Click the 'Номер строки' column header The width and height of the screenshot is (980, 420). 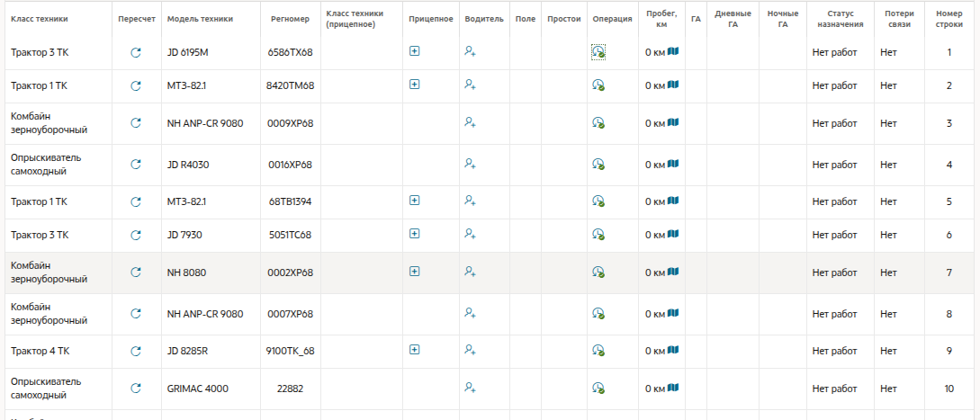pyautogui.click(x=949, y=19)
